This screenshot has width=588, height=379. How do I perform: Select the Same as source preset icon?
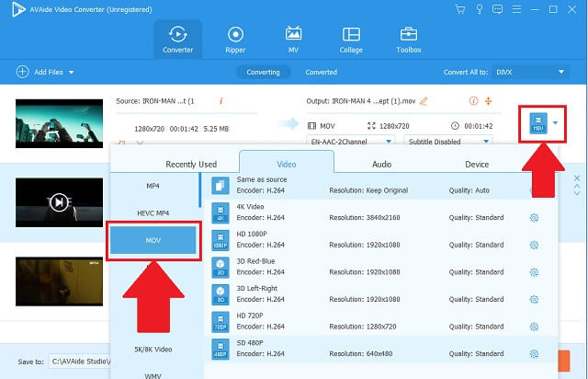[x=220, y=185]
